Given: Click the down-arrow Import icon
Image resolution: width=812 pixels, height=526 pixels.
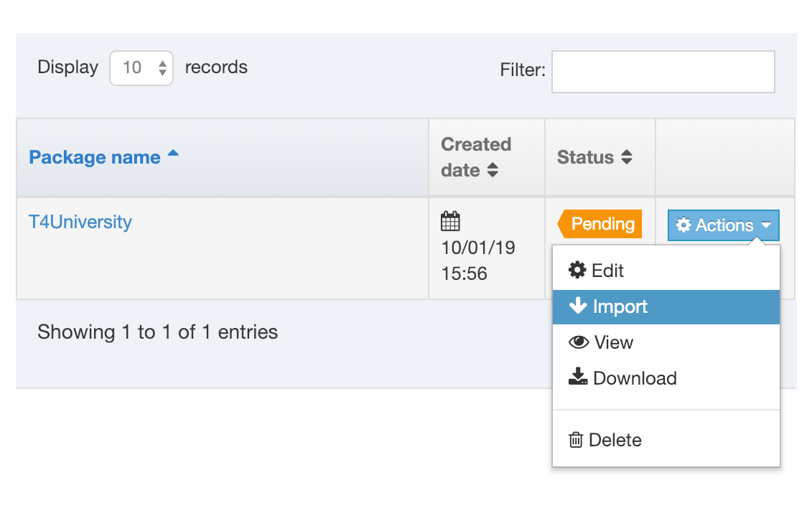Looking at the screenshot, I should click(x=578, y=306).
